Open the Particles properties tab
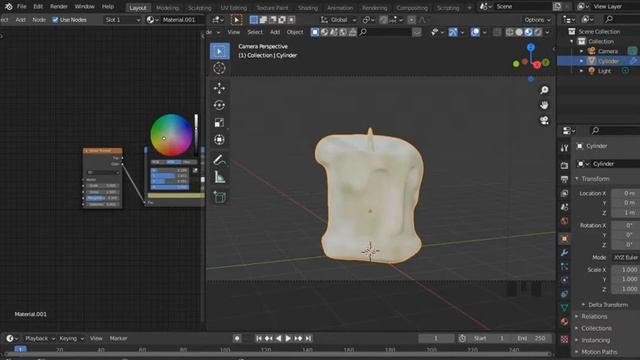This screenshot has width=640, height=360. pos(564,267)
